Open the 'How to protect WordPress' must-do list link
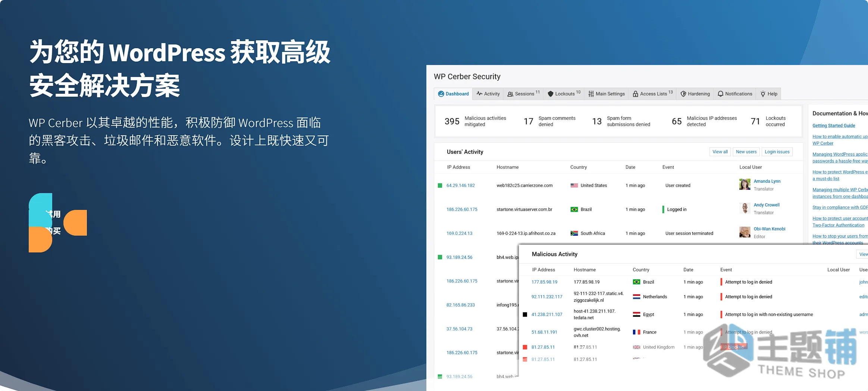The image size is (868, 391). pos(840,175)
